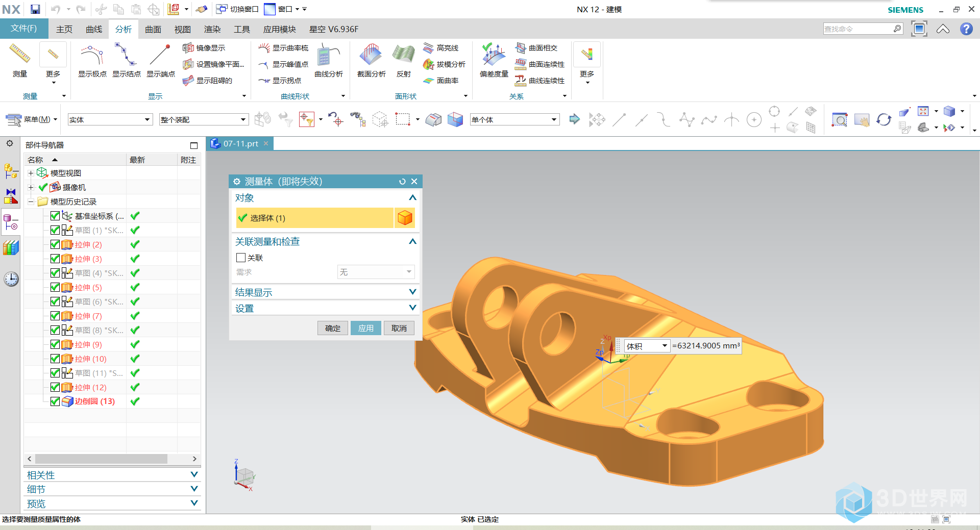980x530 pixels.
Task: Click the 选择体 (1) selection row
Action: [315, 218]
